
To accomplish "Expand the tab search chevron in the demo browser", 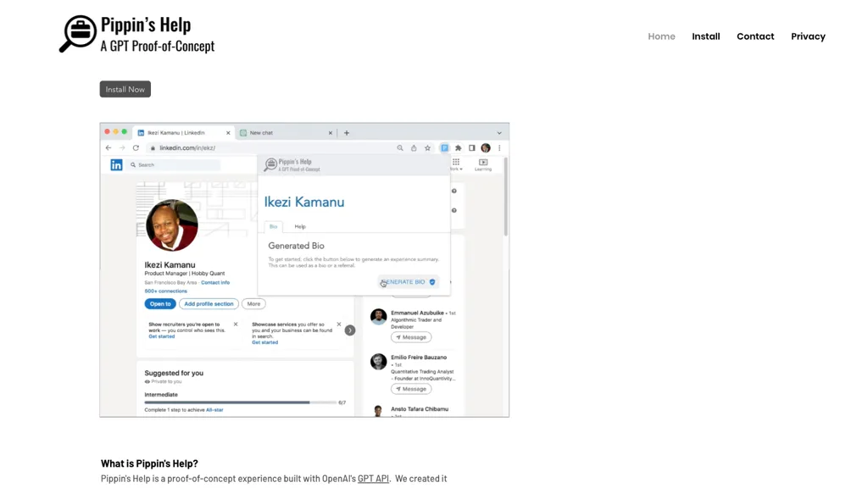I will point(499,133).
